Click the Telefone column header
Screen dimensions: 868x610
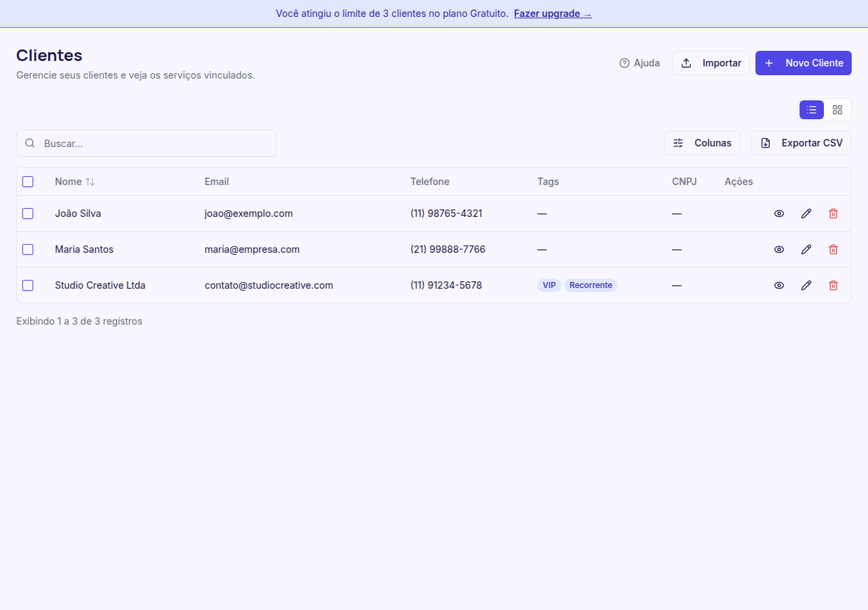(430, 182)
